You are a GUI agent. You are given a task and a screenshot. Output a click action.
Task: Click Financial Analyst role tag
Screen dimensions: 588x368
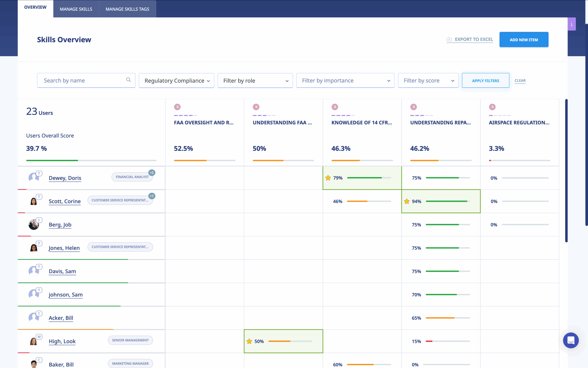132,177
